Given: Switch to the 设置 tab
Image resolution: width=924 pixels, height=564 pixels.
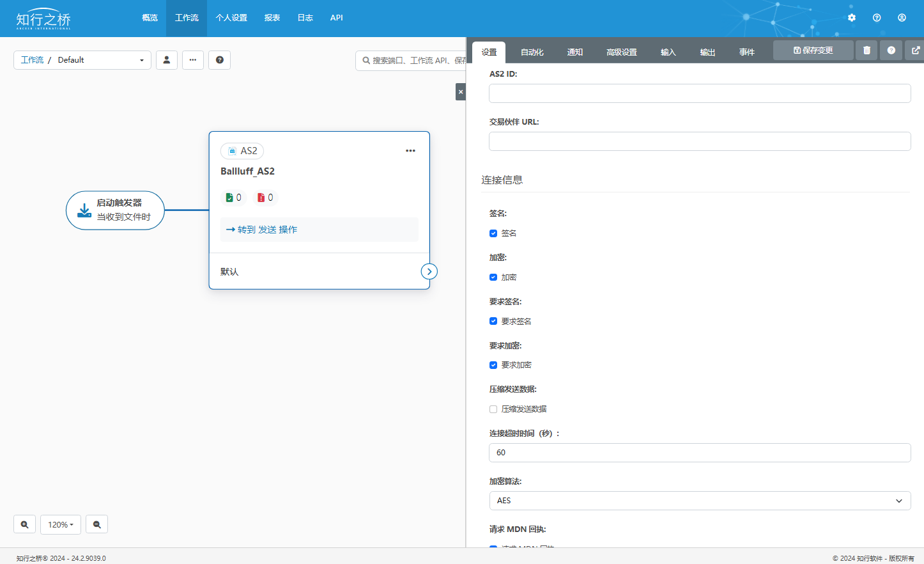Looking at the screenshot, I should pos(489,52).
